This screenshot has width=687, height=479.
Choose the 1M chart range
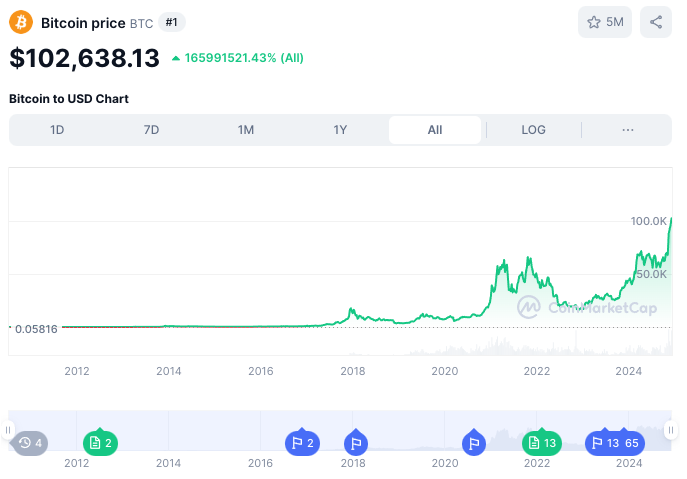[x=246, y=130]
